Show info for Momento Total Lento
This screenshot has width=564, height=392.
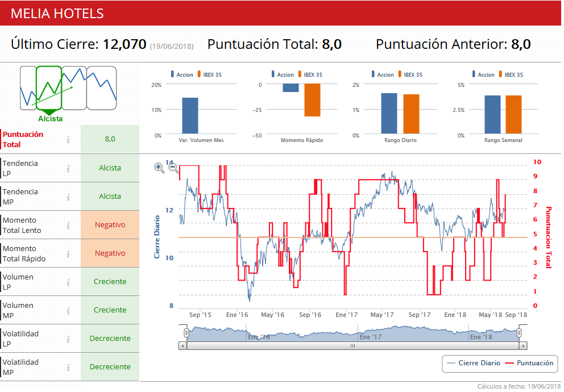pos(68,226)
